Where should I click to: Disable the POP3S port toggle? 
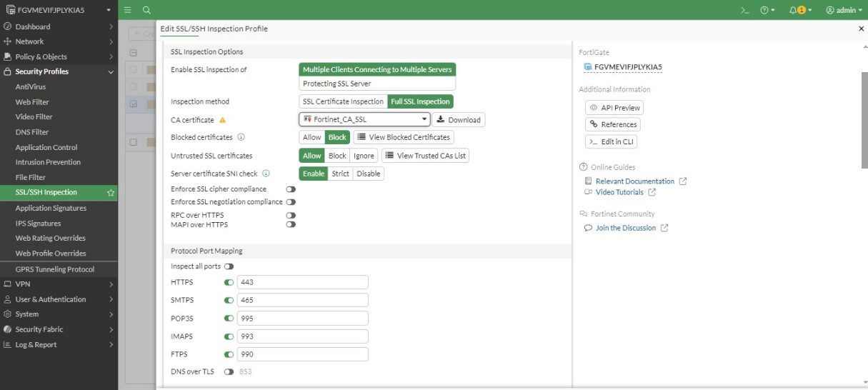click(x=229, y=319)
